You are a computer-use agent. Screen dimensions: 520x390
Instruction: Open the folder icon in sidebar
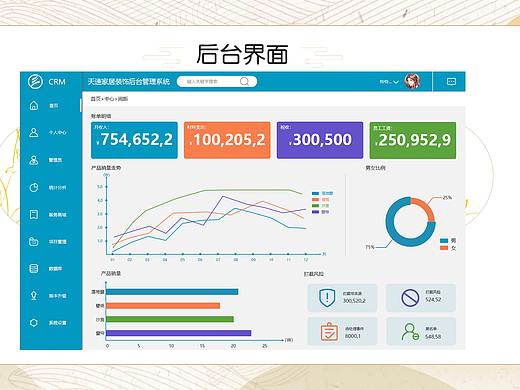click(34, 241)
